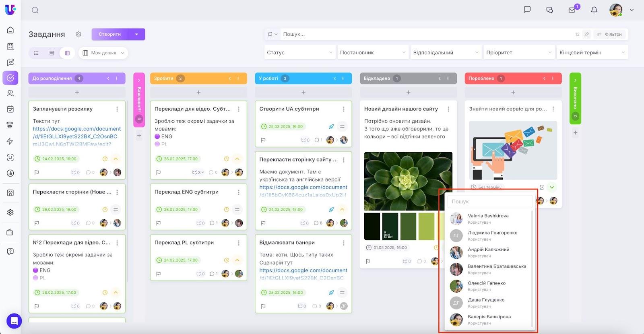Open the calendar icon in sidebar
644x334 pixels.
point(10,109)
